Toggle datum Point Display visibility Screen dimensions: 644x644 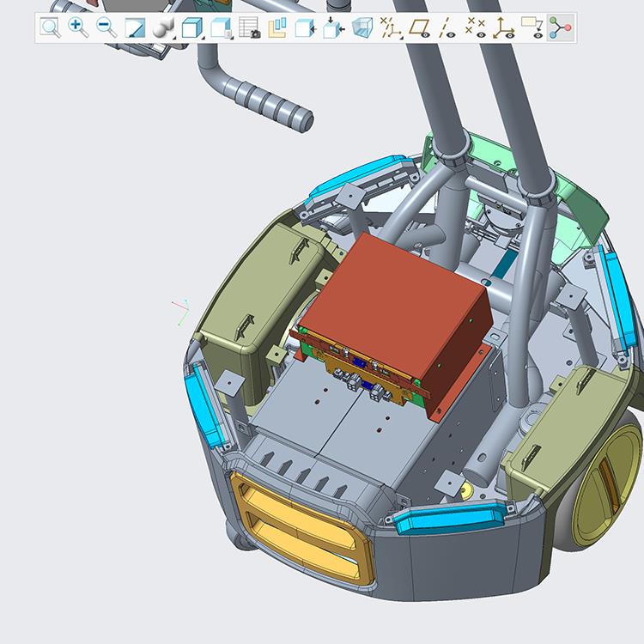[x=476, y=28]
